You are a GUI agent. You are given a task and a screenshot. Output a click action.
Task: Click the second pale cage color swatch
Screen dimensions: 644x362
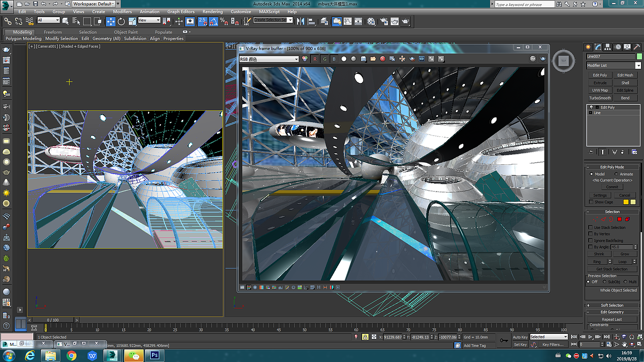(x=633, y=202)
